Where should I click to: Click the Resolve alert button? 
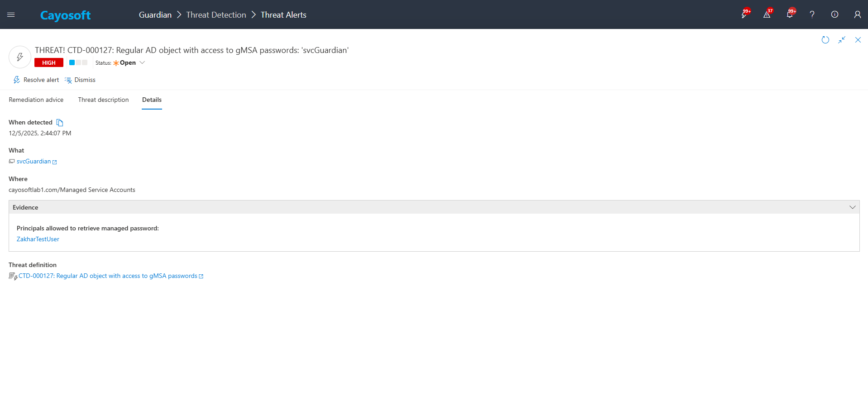(36, 80)
